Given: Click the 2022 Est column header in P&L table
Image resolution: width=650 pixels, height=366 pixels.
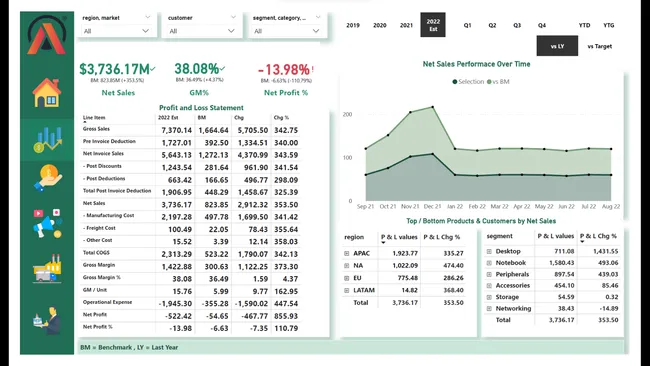Looking at the screenshot, I should [168, 117].
